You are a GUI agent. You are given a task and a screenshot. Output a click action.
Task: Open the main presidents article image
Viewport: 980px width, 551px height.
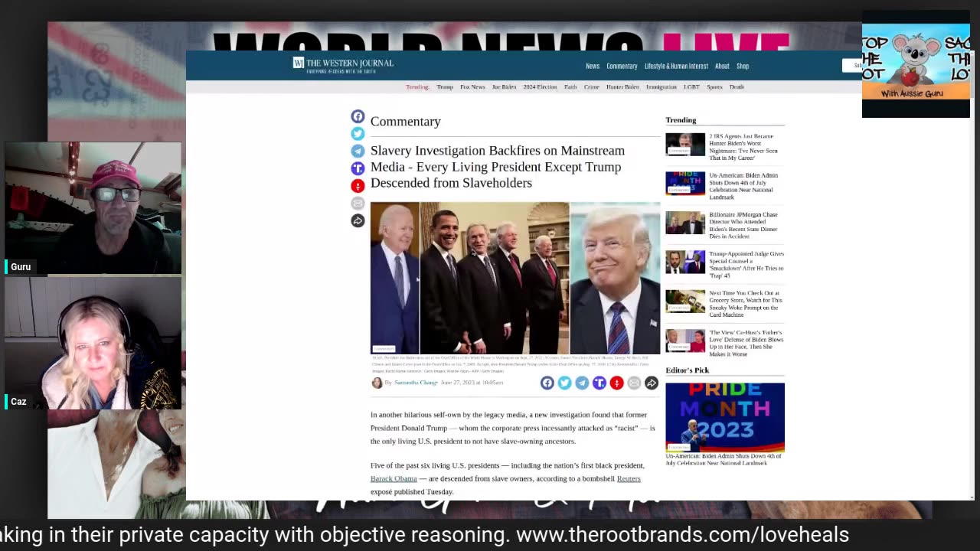[515, 278]
